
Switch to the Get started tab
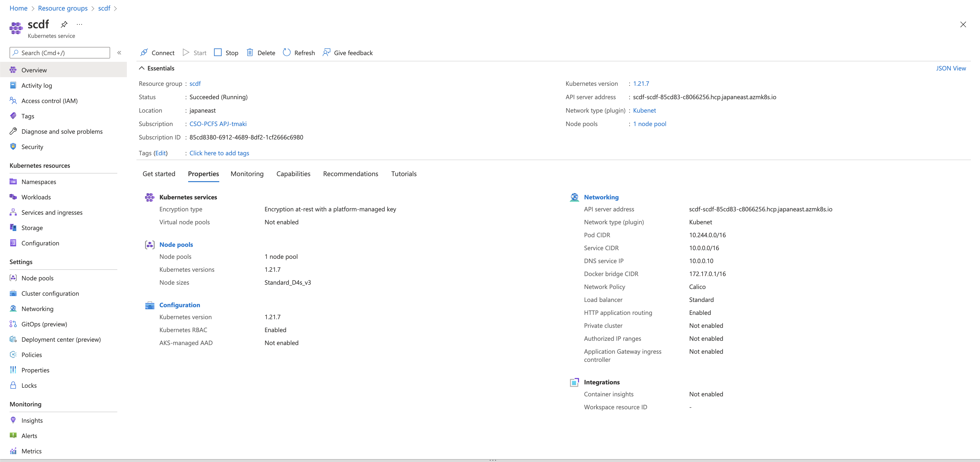tap(159, 174)
